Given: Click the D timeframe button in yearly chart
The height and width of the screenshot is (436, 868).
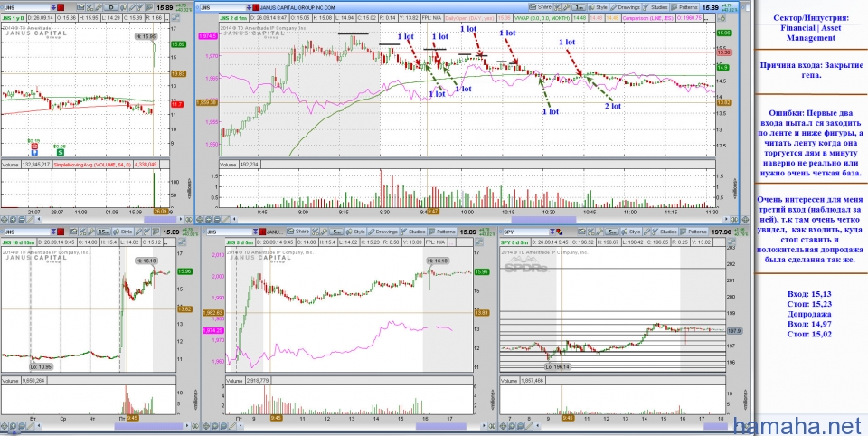Looking at the screenshot, I should point(110,7).
